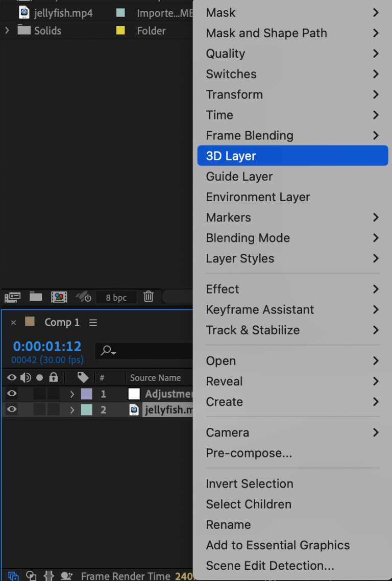
Task: Open the project color depth settings showing 8 bpc
Action: [x=116, y=297]
